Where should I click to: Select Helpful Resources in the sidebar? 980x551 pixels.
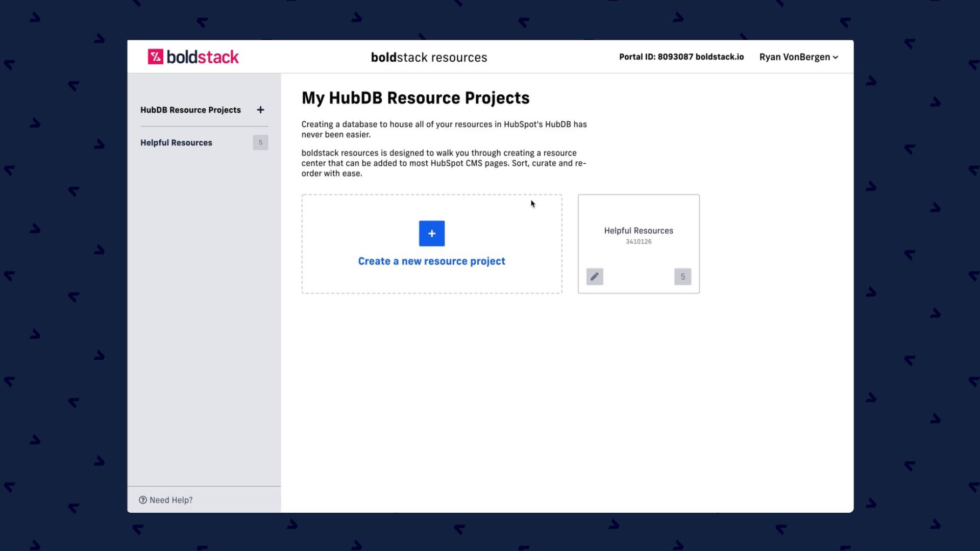tap(176, 142)
